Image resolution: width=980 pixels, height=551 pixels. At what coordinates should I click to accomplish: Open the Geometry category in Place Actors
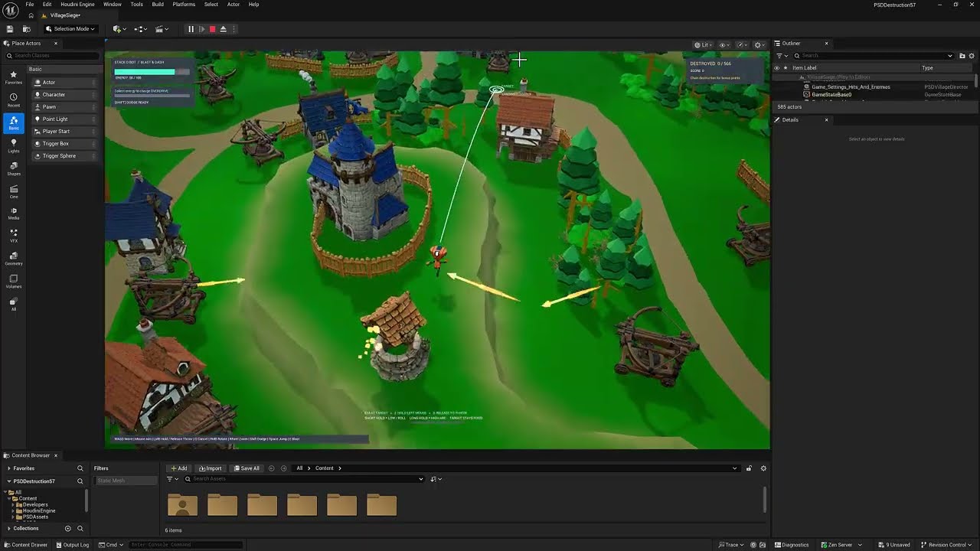tap(14, 259)
